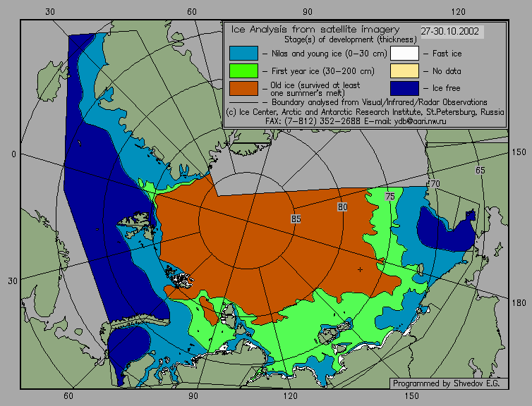532x406 pixels.
Task: Click the latitude label 70 on map
Action: click(435, 184)
